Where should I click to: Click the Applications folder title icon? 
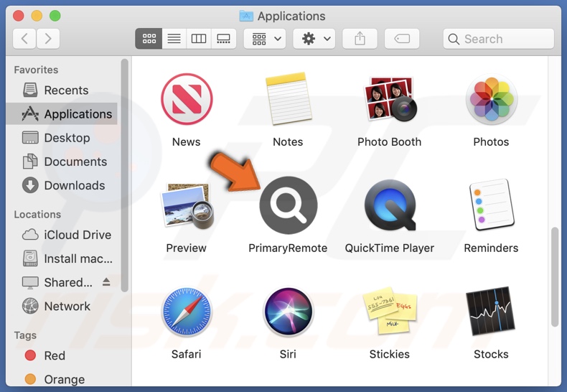click(246, 16)
